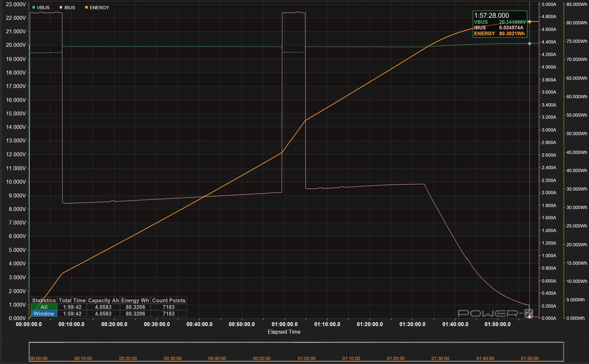Viewport: 589px width, 364px height.
Task: Click the 00:30:00.0 time axis label
Action: point(157,324)
